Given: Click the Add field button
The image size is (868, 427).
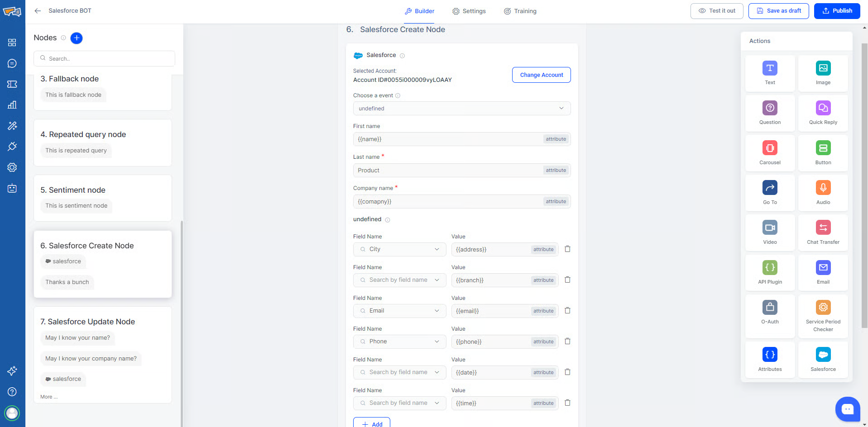Looking at the screenshot, I should pos(371,423).
